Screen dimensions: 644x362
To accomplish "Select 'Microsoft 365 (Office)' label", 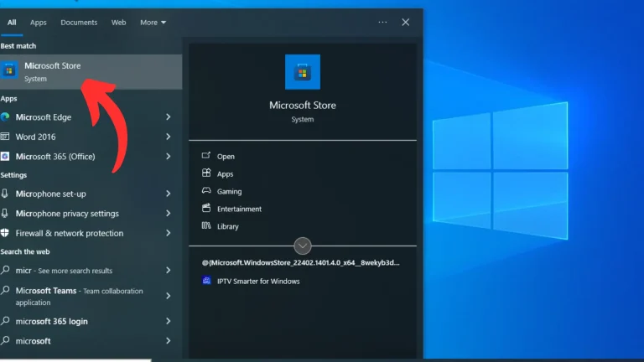I will click(55, 157).
